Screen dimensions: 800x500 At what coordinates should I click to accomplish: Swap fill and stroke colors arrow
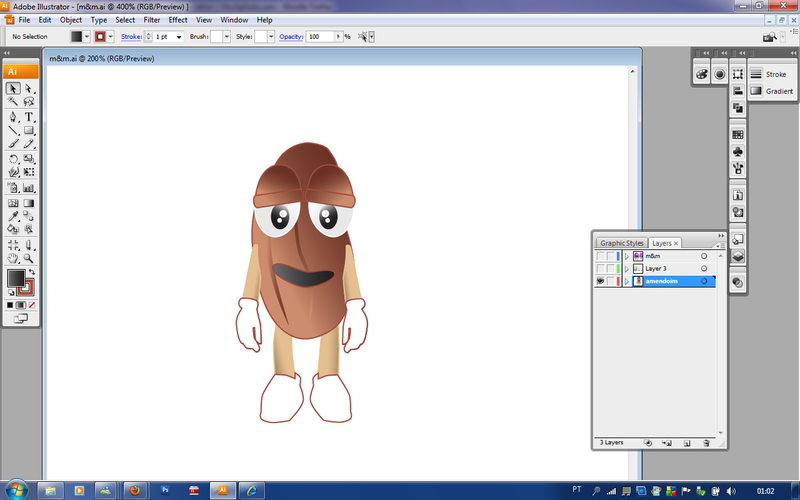click(32, 272)
